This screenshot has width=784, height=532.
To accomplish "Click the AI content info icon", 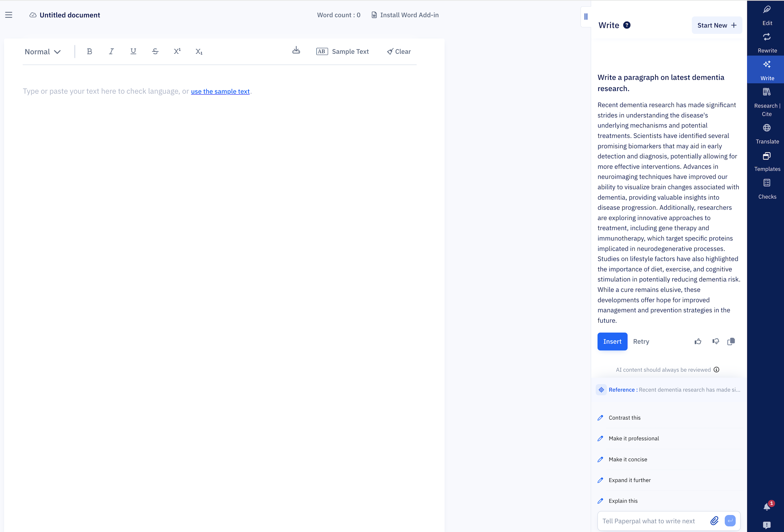I will [x=717, y=369].
